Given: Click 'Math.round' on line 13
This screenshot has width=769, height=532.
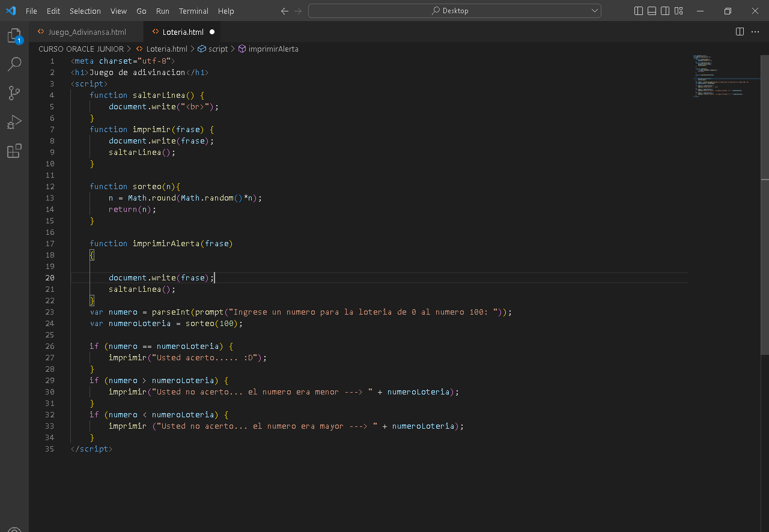Looking at the screenshot, I should 151,198.
